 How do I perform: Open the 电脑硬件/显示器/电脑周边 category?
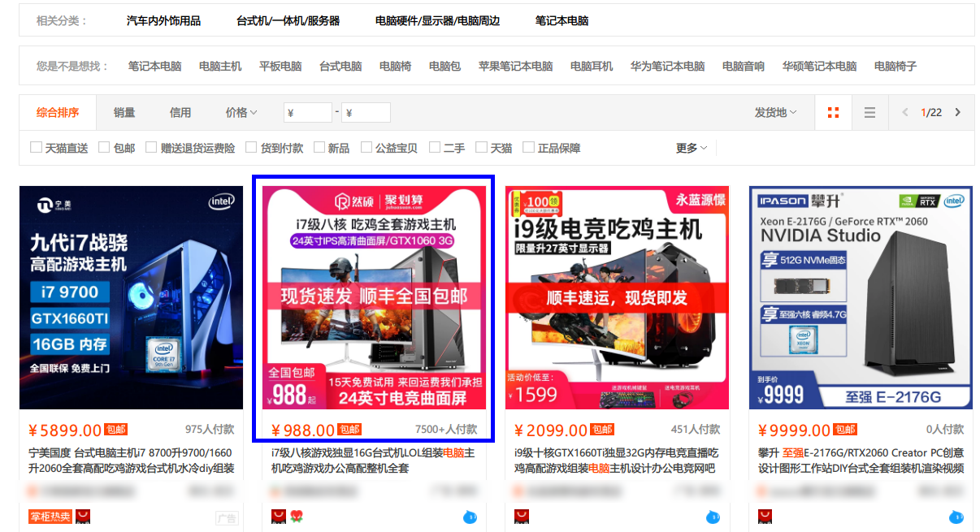[x=437, y=21]
